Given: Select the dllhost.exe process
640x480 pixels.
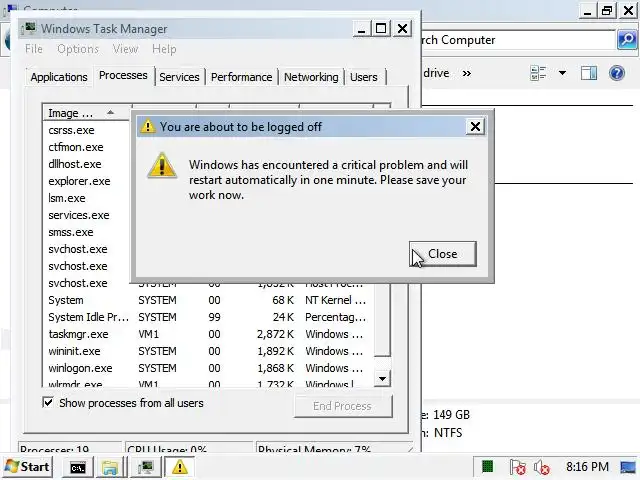Looking at the screenshot, I should pos(75,164).
